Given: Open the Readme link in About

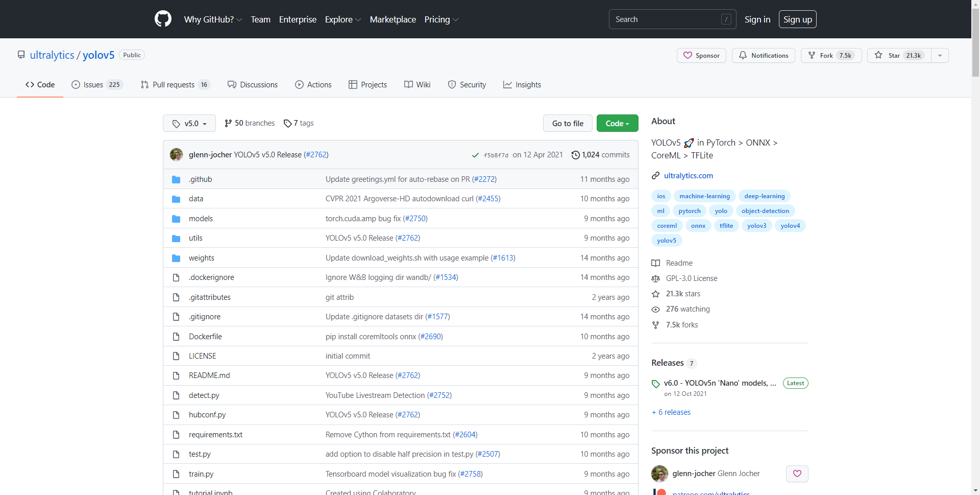Looking at the screenshot, I should (673, 263).
